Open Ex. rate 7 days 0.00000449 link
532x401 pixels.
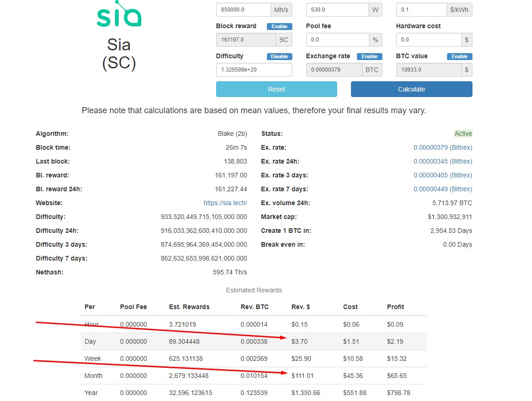[443, 189]
